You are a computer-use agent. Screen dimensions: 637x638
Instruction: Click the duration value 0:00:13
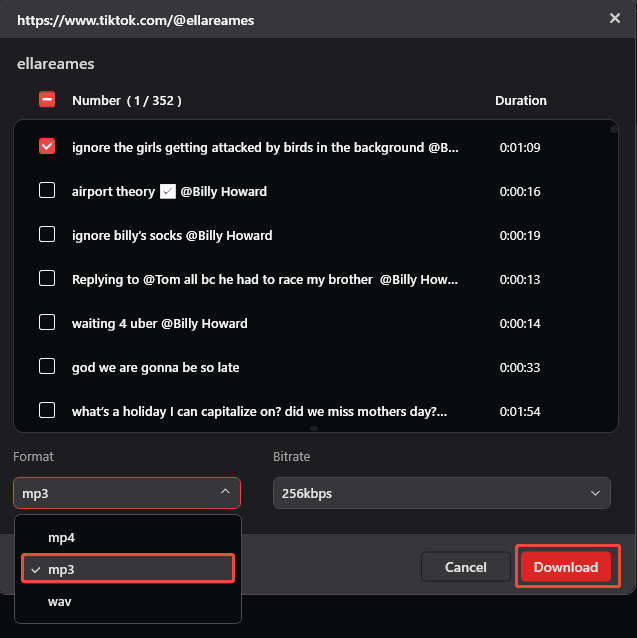[520, 280]
